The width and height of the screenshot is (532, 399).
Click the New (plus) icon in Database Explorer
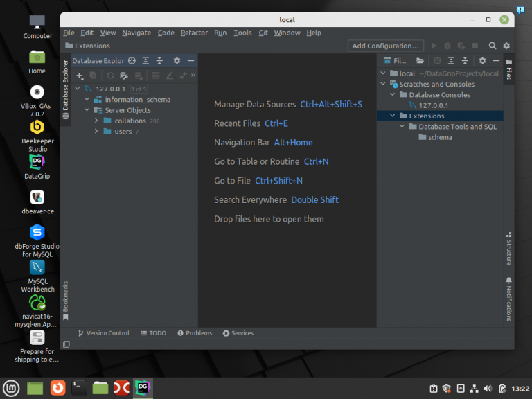[x=80, y=76]
